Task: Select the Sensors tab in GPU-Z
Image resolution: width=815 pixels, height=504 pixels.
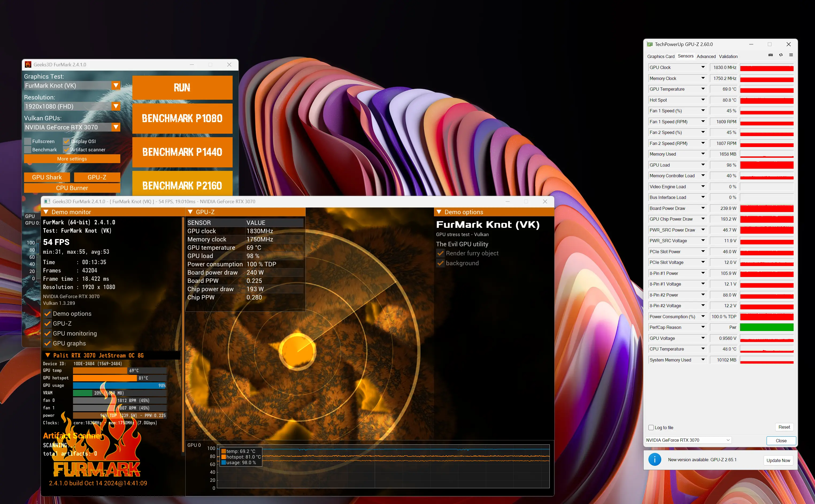Action: pyautogui.click(x=685, y=56)
